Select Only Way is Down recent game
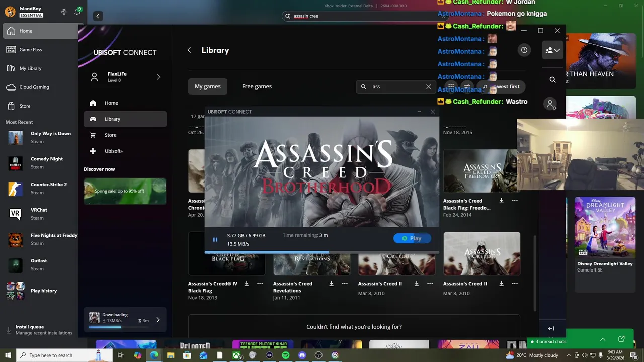Viewport: 644px width, 362px height. click(40, 138)
